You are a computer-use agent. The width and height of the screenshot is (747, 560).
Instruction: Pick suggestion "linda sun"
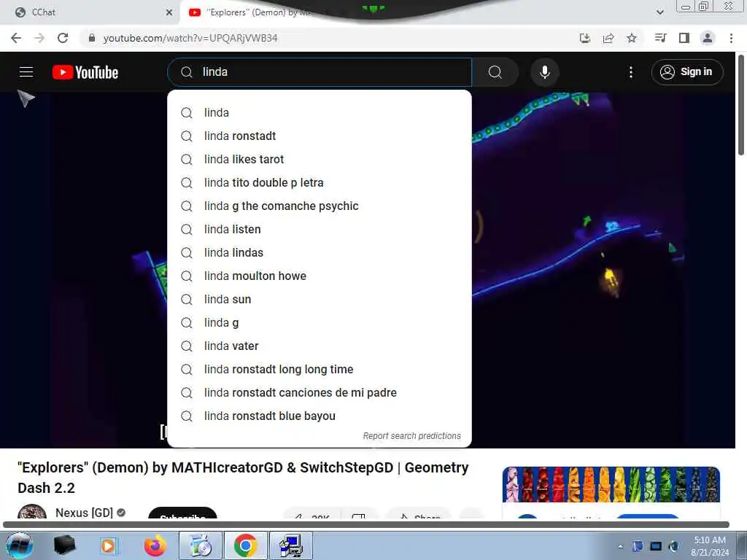pos(320,299)
